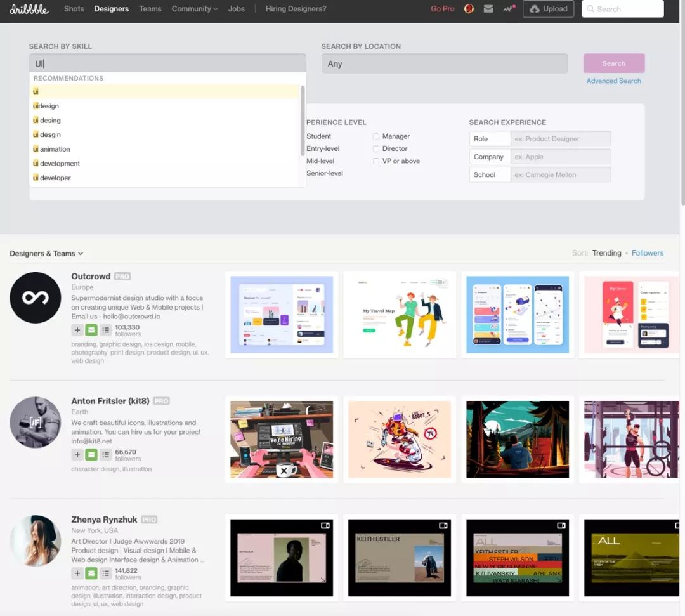Viewport: 685px width, 616px height.
Task: Open Outcrowd's My Travel Map shot
Action: [x=400, y=315]
